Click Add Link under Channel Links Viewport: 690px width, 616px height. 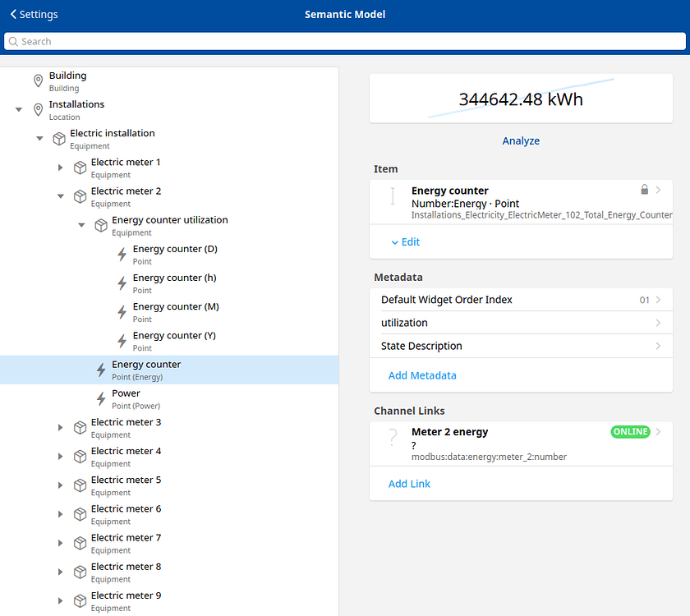pyautogui.click(x=409, y=483)
